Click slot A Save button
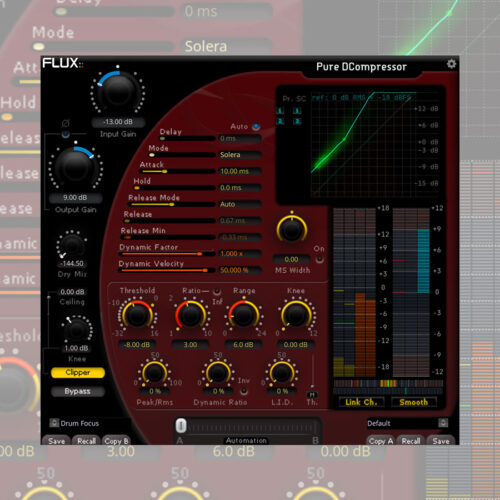The height and width of the screenshot is (500, 500). 56,441
